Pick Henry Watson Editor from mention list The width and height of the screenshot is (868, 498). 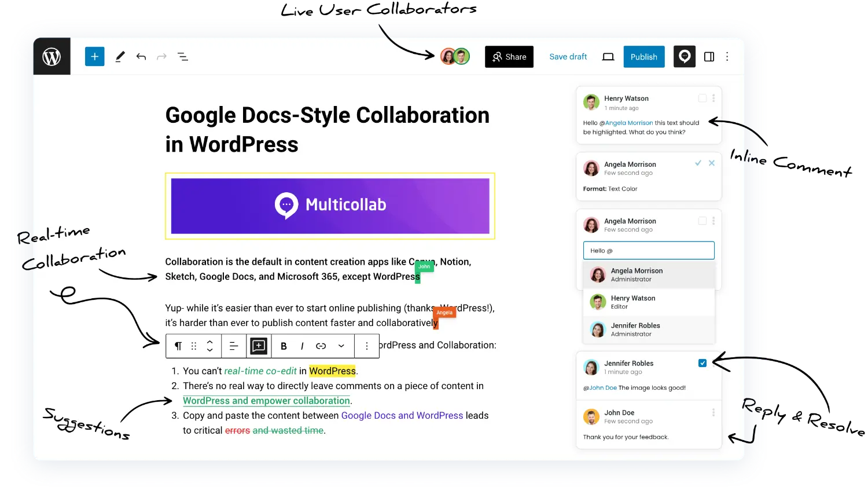(x=649, y=302)
